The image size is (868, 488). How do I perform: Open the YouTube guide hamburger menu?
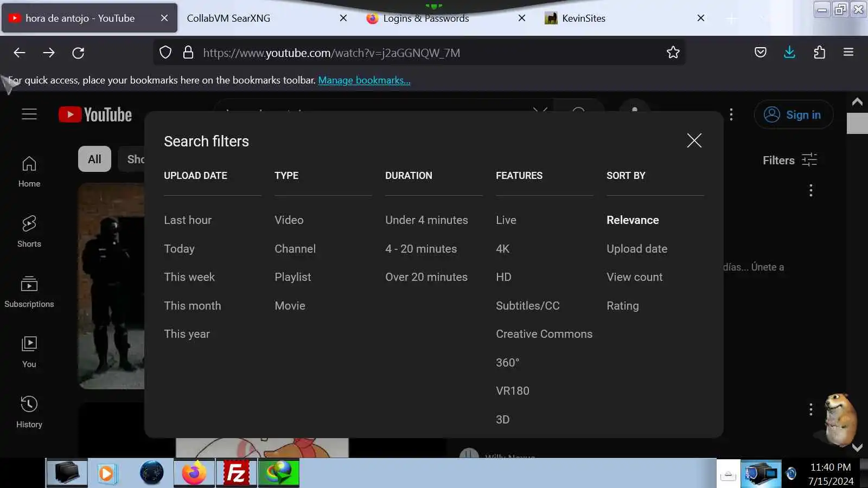(x=29, y=114)
